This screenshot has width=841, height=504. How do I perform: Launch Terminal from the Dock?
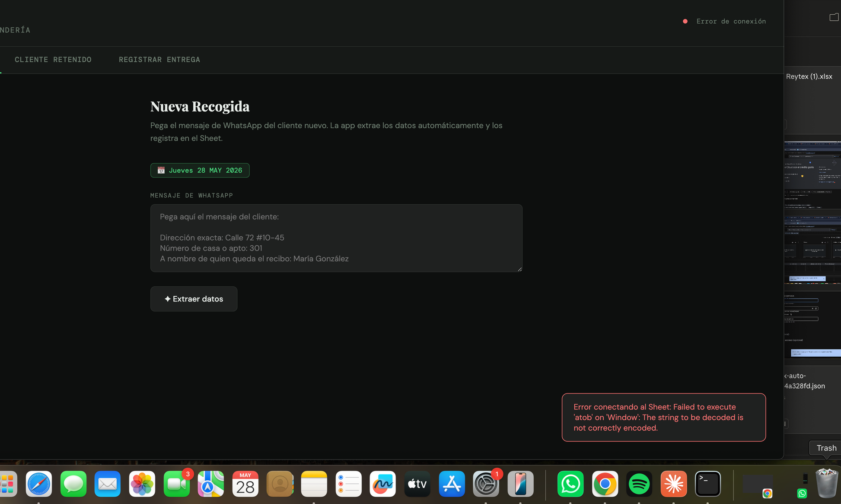708,484
